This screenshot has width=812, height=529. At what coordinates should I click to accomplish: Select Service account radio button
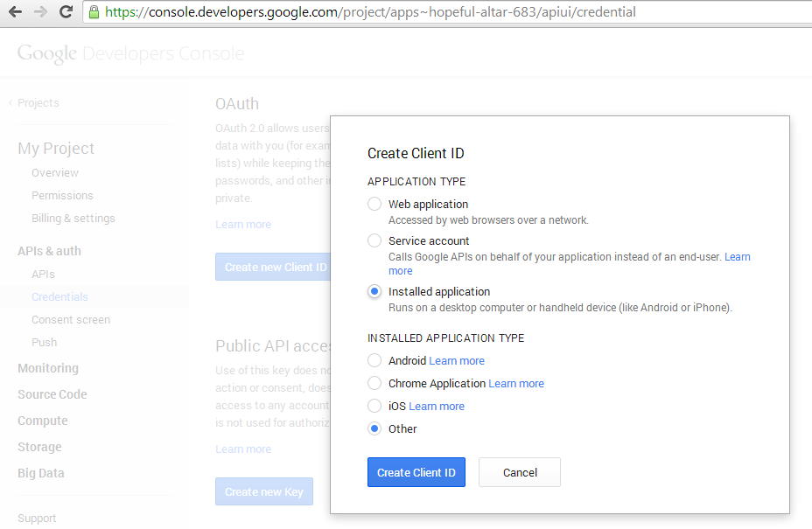click(x=374, y=240)
